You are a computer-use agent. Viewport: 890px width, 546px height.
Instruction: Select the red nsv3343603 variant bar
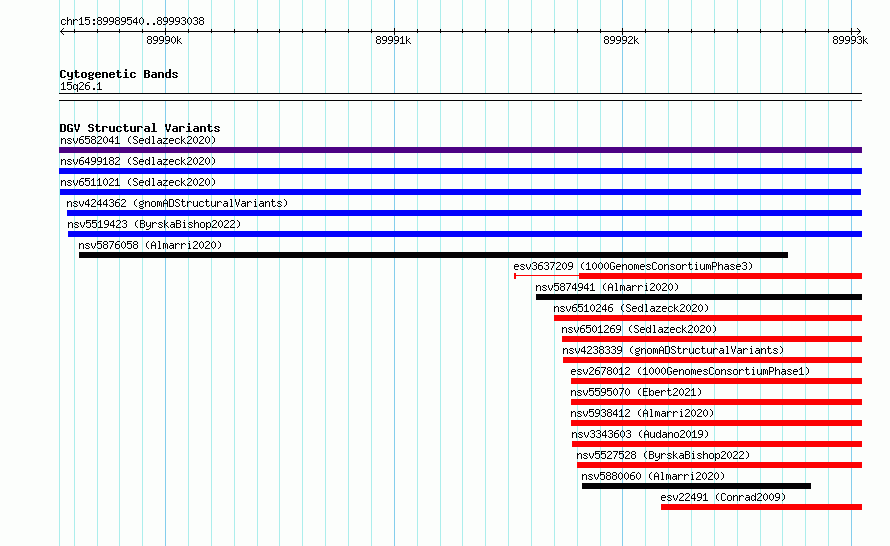pos(717,444)
